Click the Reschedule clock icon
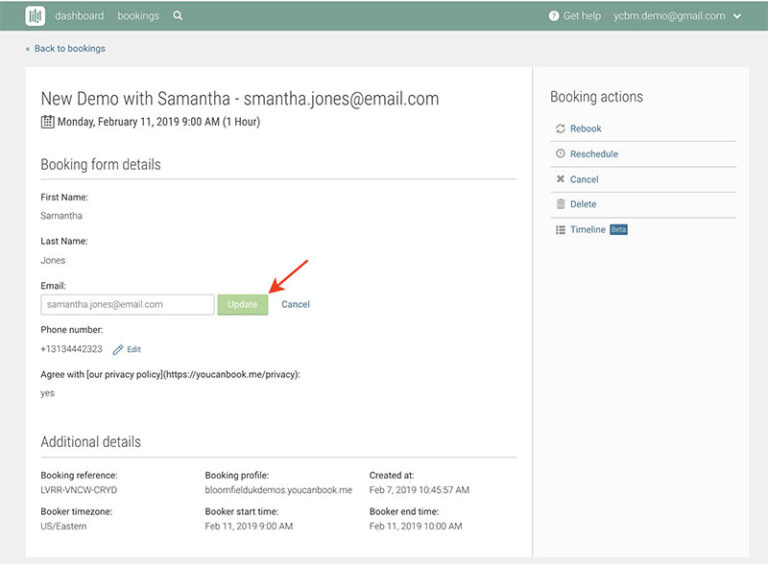The image size is (768, 564). coord(560,154)
